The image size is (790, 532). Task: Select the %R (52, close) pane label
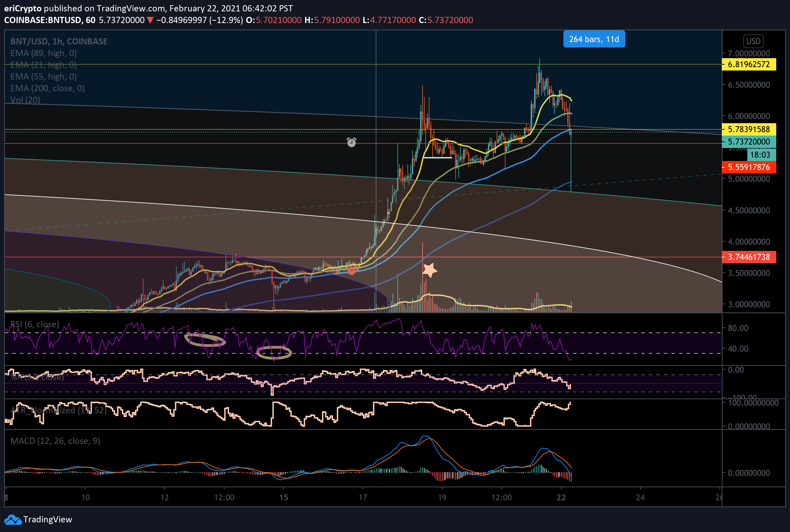click(37, 377)
